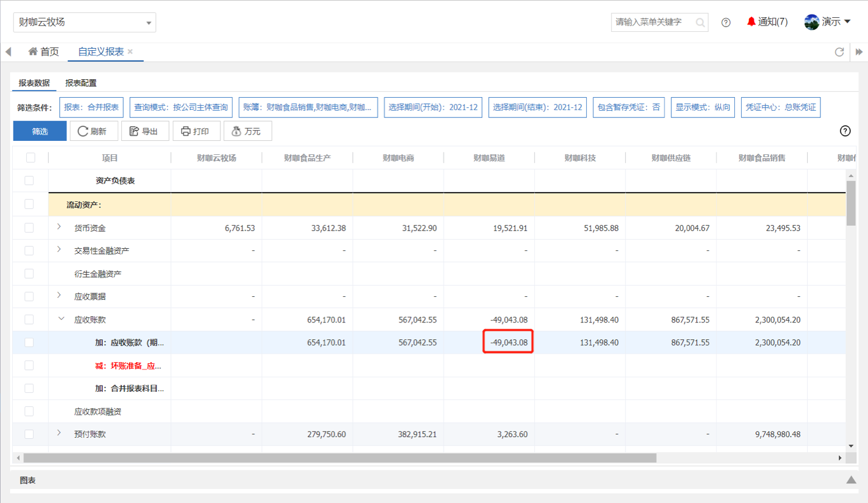Click the help icon beside search box
Screen dimensions: 868x503
[726, 22]
